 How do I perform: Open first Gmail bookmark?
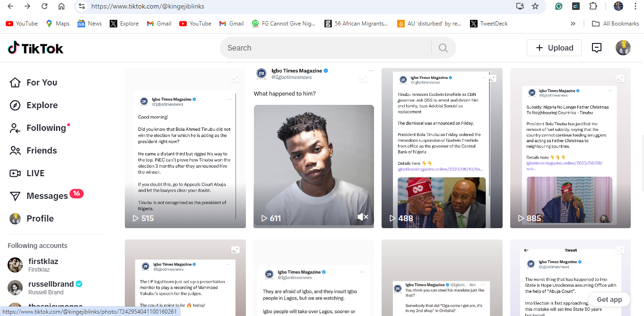pos(159,24)
